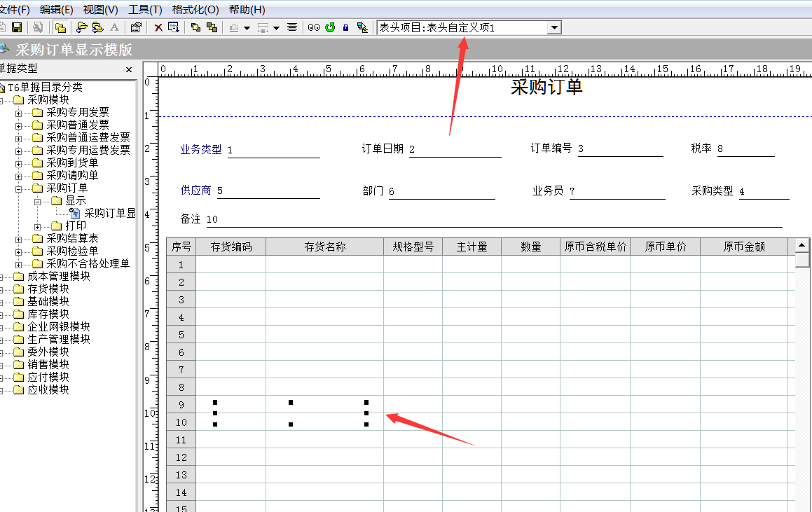Expand the 采购专用发票 tree node
The width and height of the screenshot is (812, 512).
click(19, 113)
